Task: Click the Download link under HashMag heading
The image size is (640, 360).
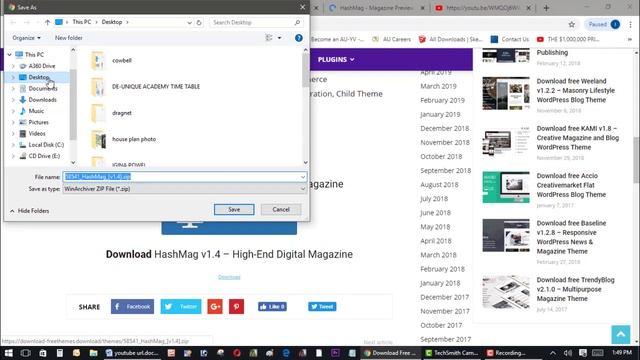Action: (229, 277)
